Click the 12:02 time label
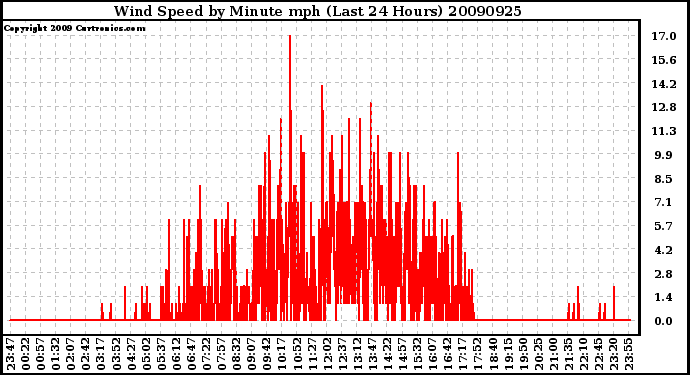The width and height of the screenshot is (690, 375). pos(327,354)
